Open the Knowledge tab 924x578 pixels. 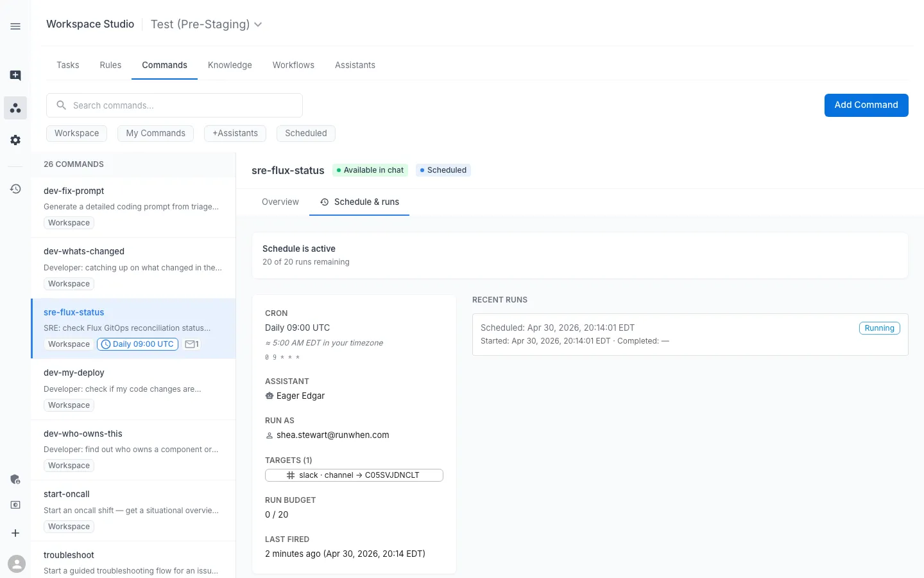pyautogui.click(x=230, y=65)
